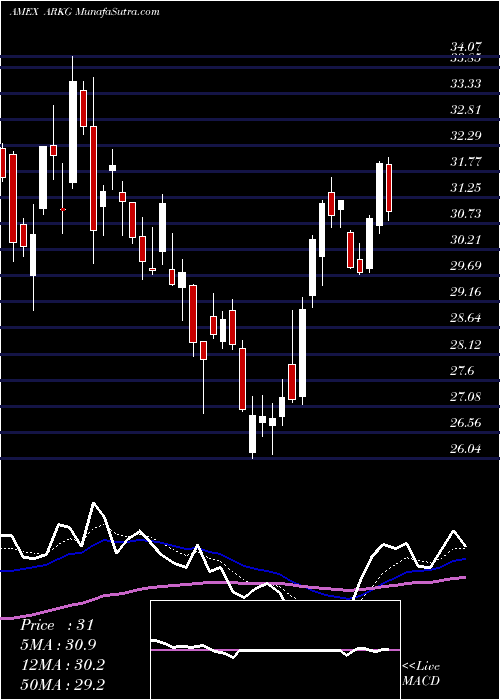Click the Price : 31 readout
This screenshot has width=500, height=700.
point(57,625)
